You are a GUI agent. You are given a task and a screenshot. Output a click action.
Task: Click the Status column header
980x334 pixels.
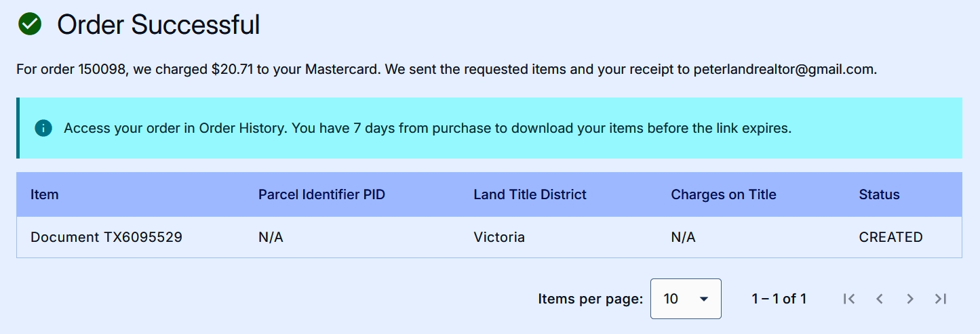(x=879, y=194)
